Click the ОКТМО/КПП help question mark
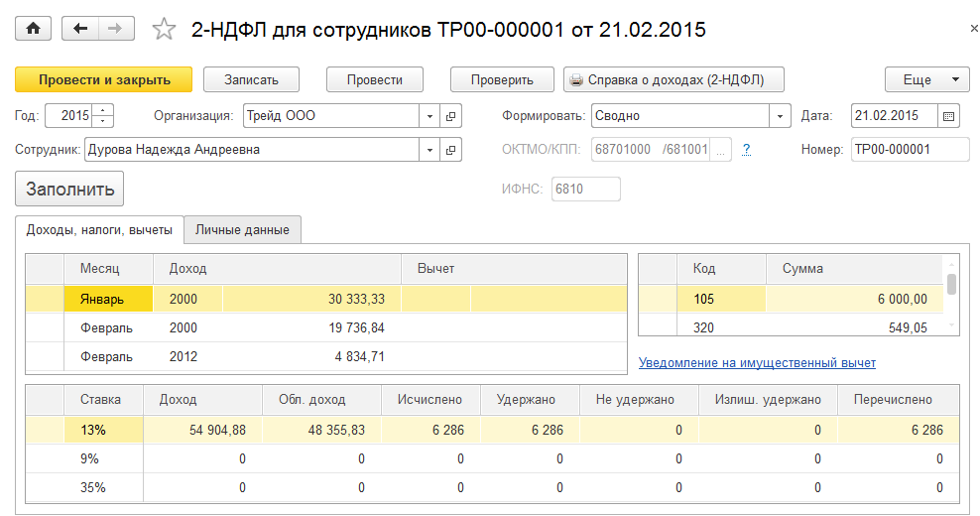980x516 pixels. [745, 150]
